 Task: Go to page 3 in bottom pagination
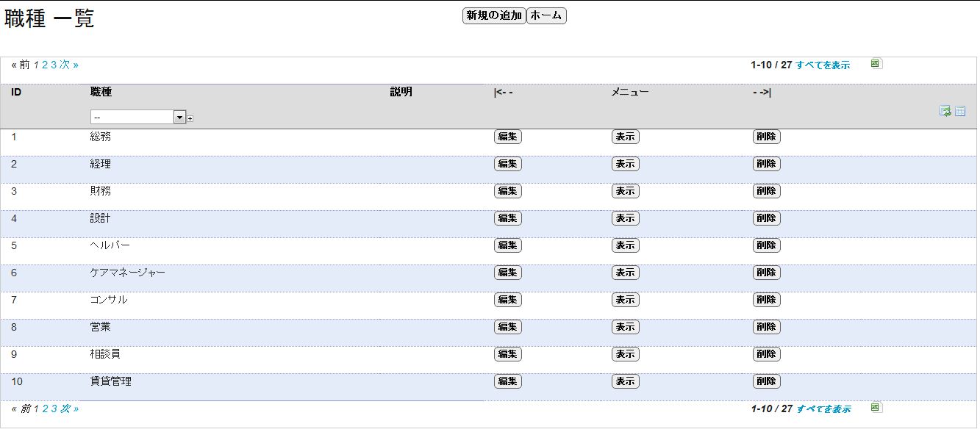coord(54,408)
